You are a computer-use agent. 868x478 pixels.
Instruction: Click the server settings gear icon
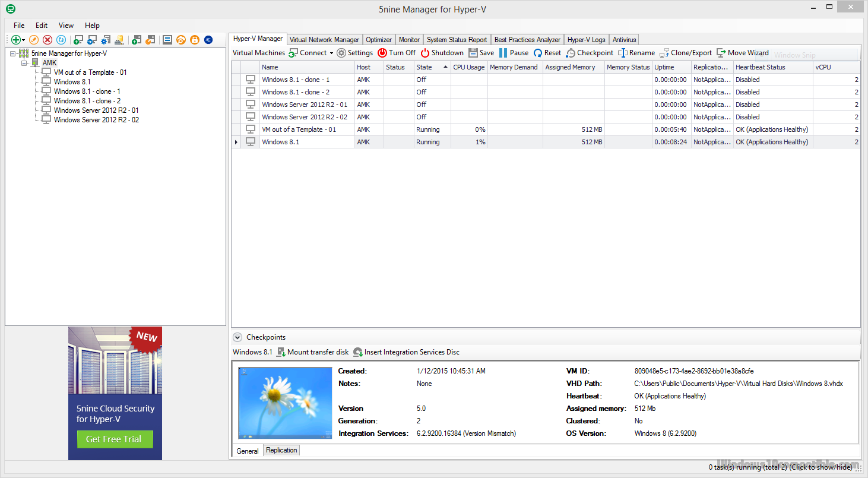pyautogui.click(x=106, y=40)
